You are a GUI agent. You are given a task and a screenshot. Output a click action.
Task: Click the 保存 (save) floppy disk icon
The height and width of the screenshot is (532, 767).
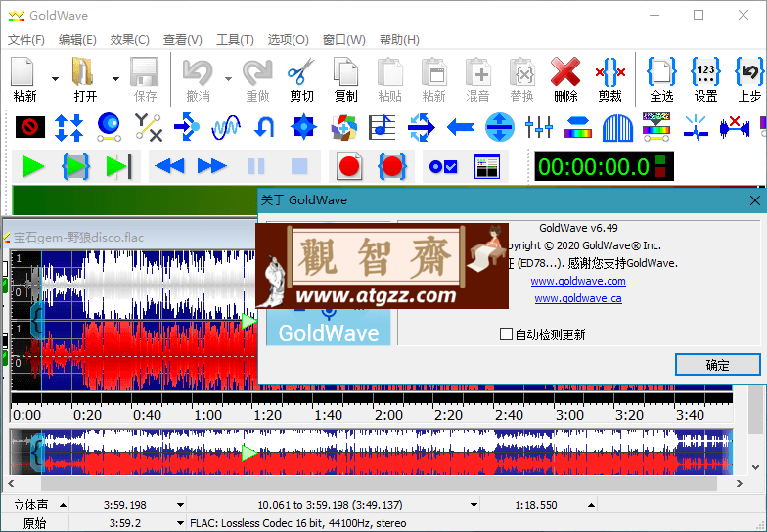click(145, 72)
